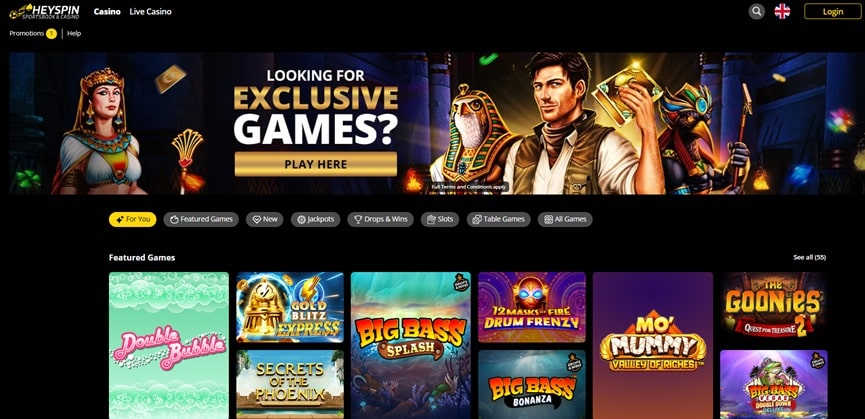The width and height of the screenshot is (865, 419).
Task: Launch the Double Bubble game tile
Action: 169,346
